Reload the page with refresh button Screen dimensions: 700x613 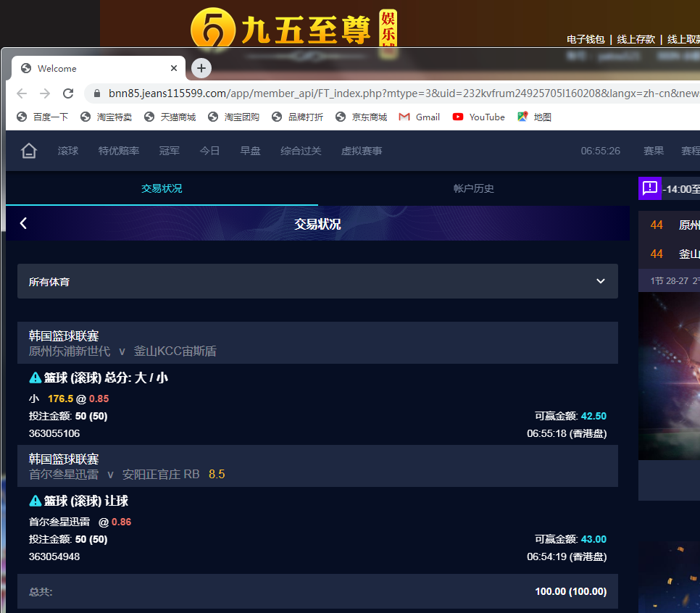[x=68, y=93]
